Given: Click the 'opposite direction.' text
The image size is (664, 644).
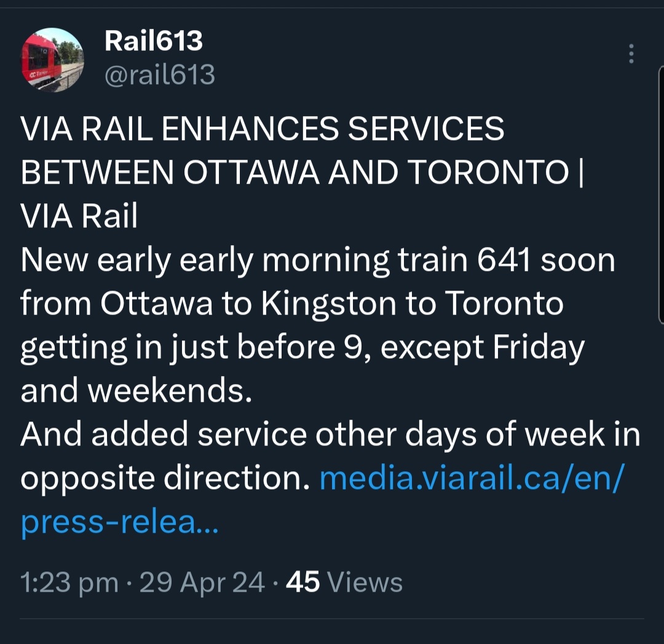Looking at the screenshot, I should pyautogui.click(x=164, y=479).
